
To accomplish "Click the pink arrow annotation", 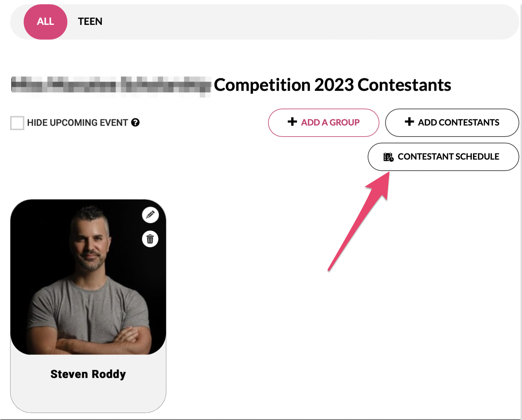I will [359, 221].
